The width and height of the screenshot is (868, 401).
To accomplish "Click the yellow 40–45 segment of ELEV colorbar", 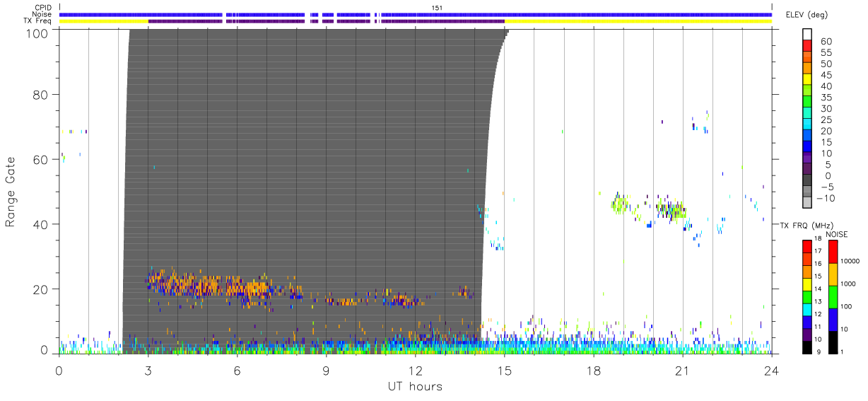I will click(807, 81).
